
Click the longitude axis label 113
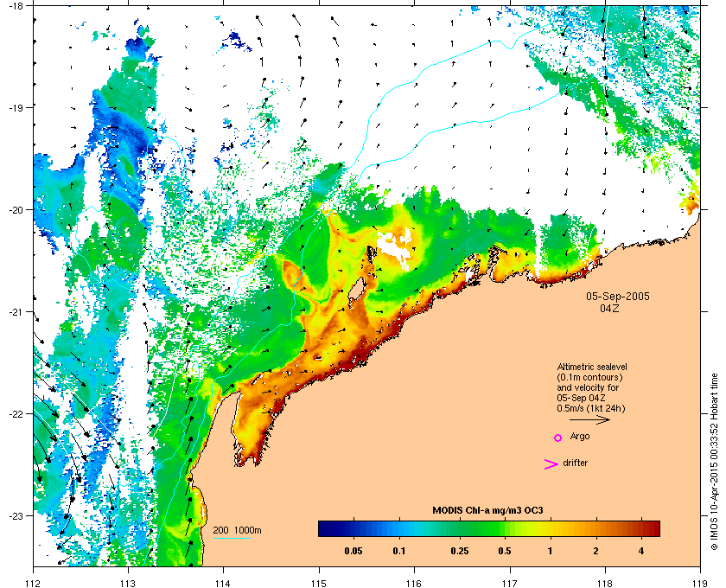(x=128, y=583)
